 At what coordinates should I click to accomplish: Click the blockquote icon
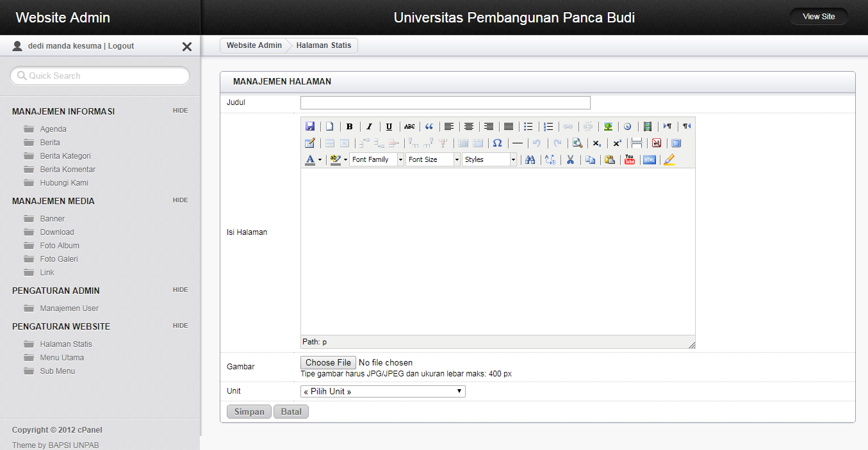[429, 127]
